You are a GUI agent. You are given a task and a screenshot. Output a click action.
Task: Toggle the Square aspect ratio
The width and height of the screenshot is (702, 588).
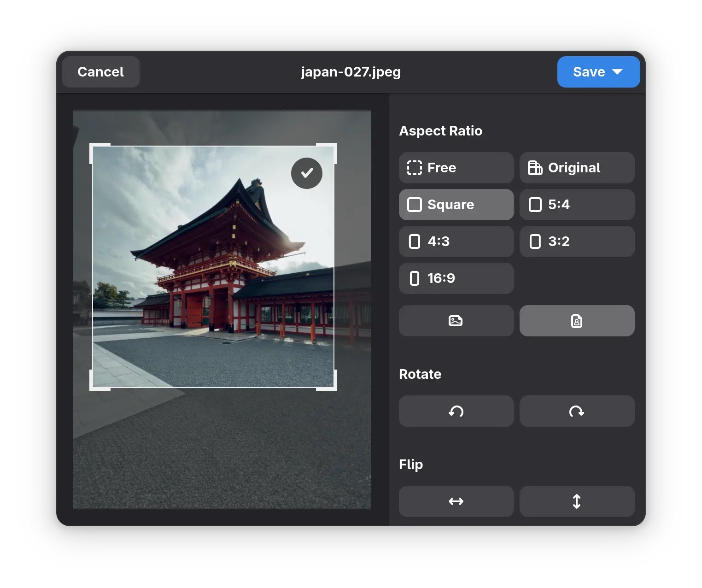(456, 205)
